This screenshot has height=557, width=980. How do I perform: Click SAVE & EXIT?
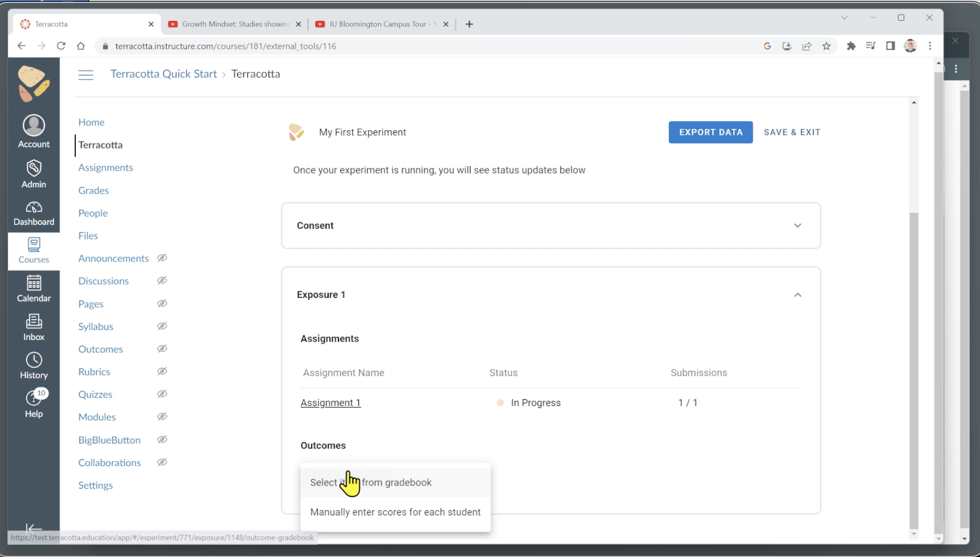[x=792, y=132]
